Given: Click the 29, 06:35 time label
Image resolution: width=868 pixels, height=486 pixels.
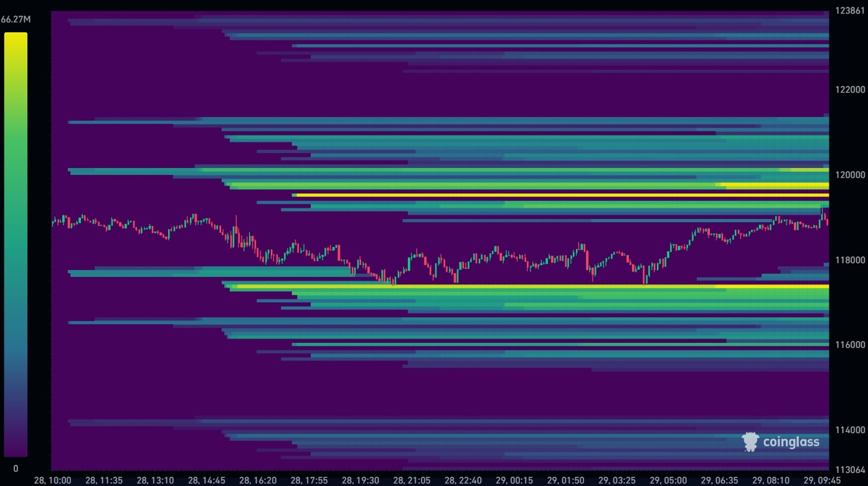Looking at the screenshot, I should [x=720, y=480].
